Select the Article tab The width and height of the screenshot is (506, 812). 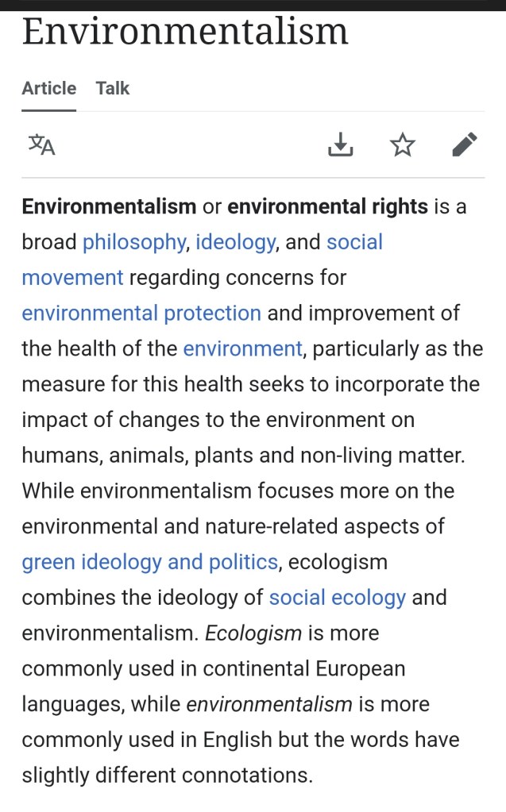49,88
